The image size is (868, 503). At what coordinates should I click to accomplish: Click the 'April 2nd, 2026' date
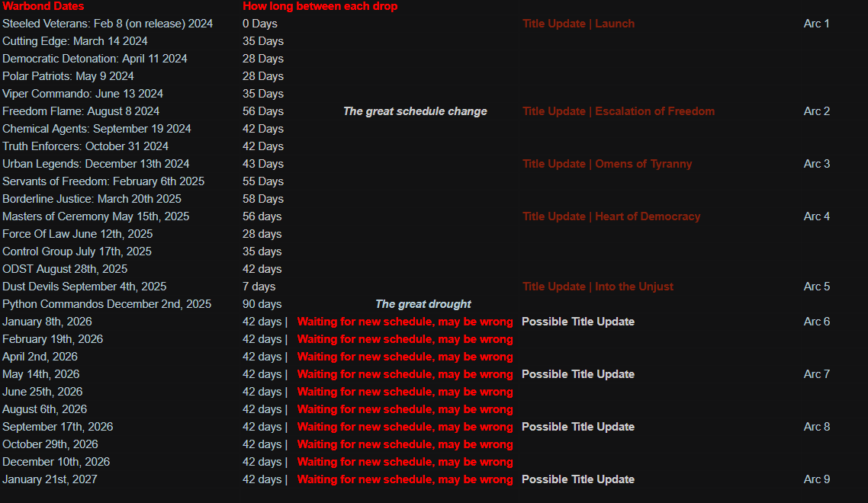pos(40,357)
